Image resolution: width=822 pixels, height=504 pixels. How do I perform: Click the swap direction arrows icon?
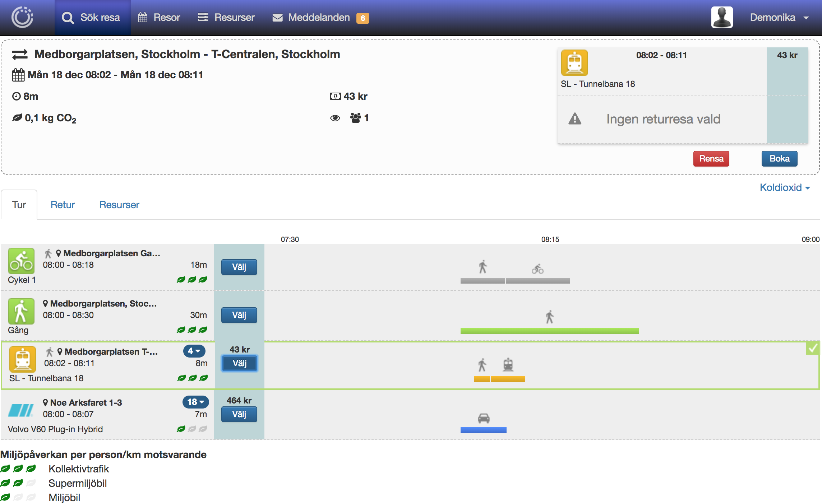coord(20,55)
